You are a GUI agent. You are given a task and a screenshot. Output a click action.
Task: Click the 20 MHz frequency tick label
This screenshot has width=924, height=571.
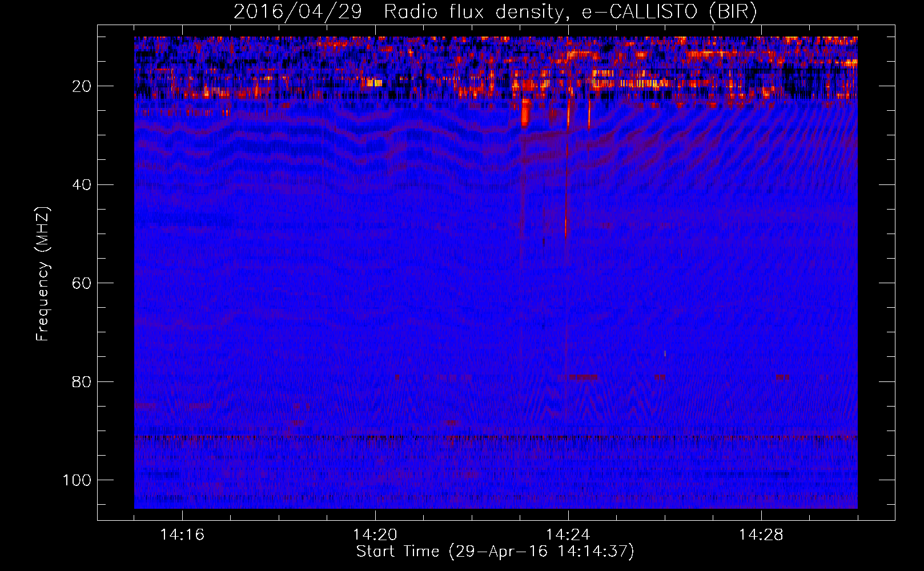coord(82,86)
